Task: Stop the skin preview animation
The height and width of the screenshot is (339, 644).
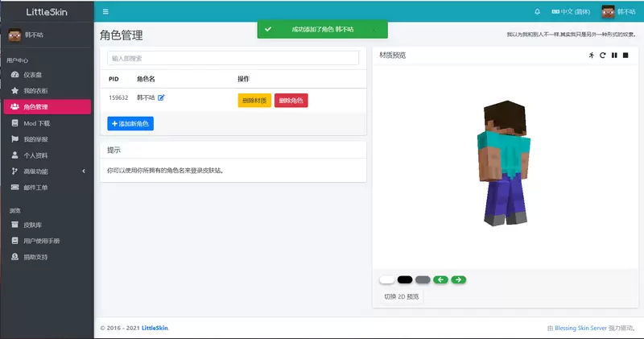Action: 625,55
